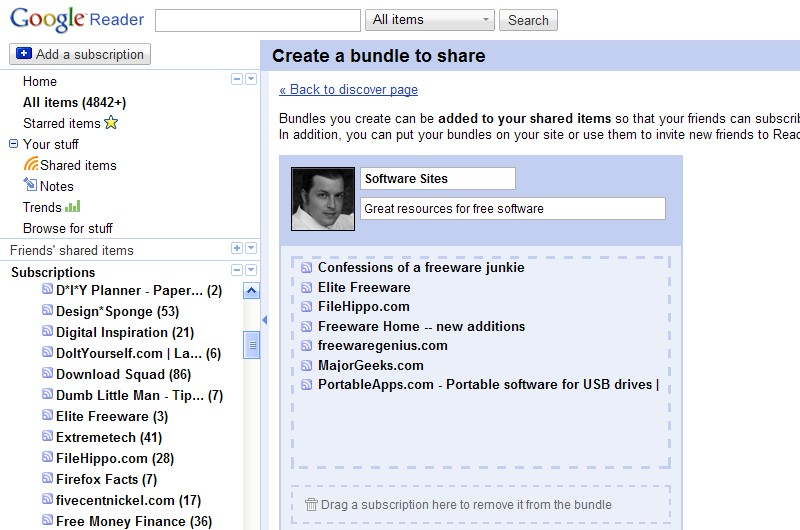Click the bundle description field
The height and width of the screenshot is (530, 800).
pyautogui.click(x=513, y=209)
